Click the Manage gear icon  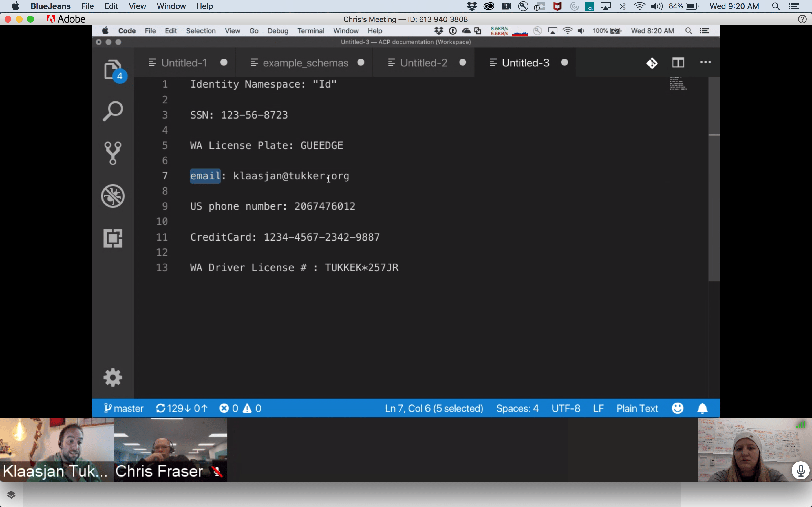(x=113, y=377)
